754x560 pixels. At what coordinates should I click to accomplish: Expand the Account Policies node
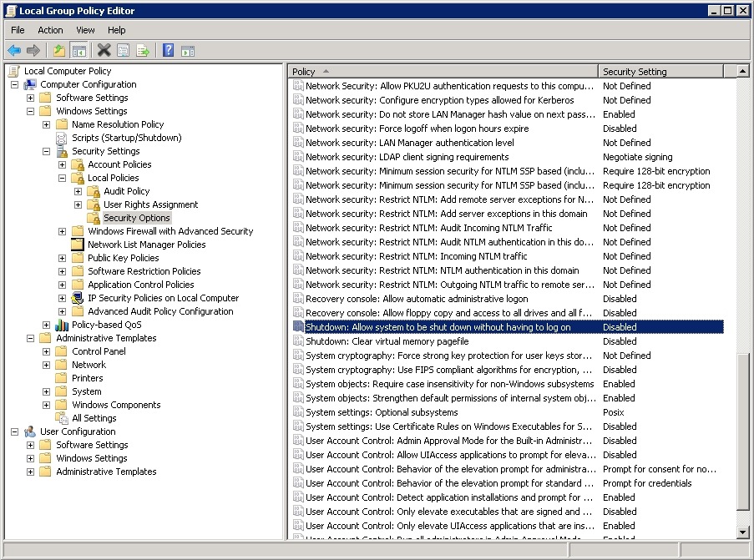(62, 164)
